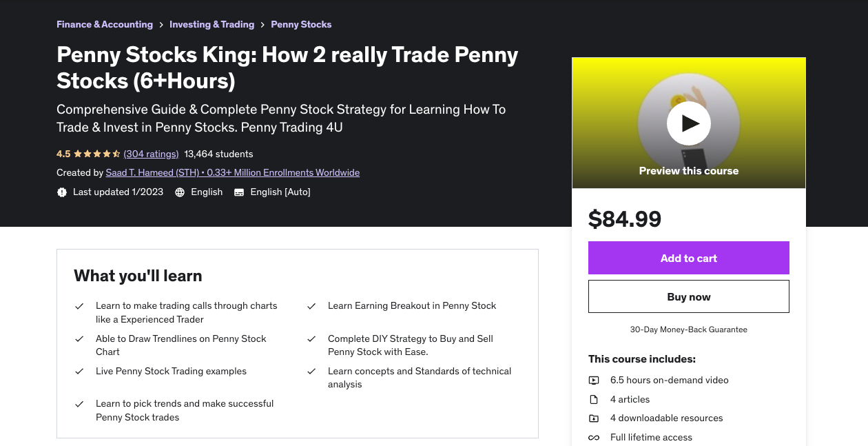Go to Investing & Trading category
The height and width of the screenshot is (446, 868).
click(x=211, y=24)
